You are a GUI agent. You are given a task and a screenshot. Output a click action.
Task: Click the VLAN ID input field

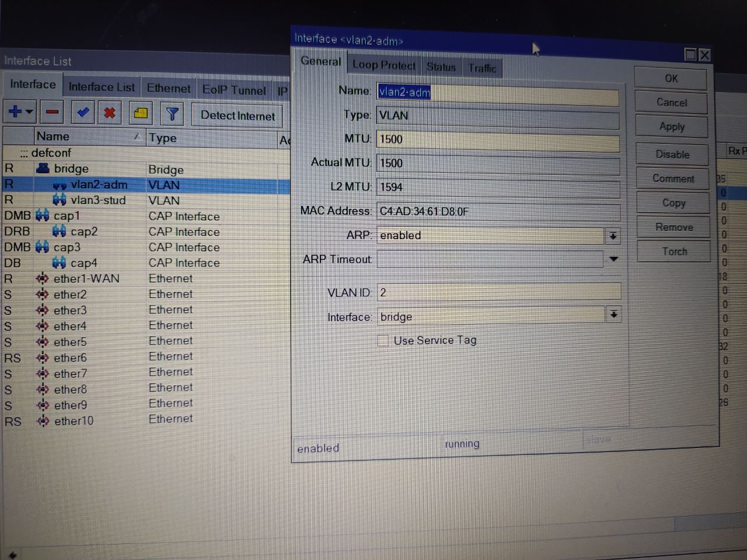[499, 292]
